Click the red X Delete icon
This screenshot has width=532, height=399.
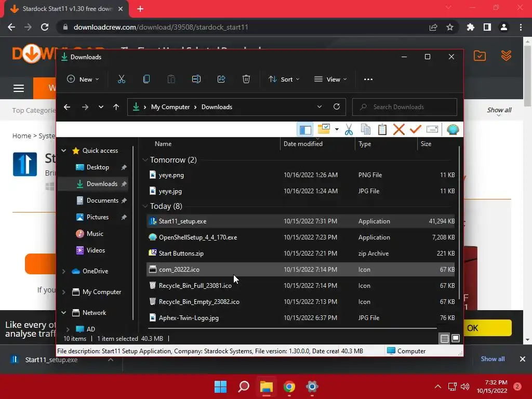(398, 129)
